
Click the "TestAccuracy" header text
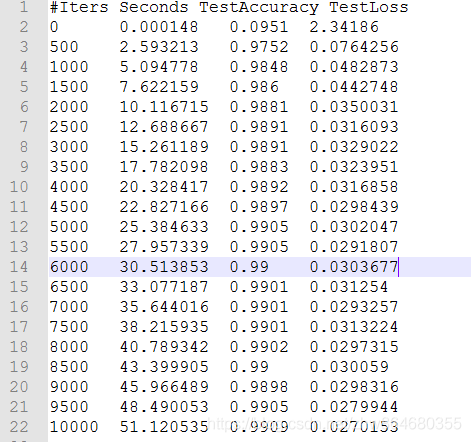(259, 8)
